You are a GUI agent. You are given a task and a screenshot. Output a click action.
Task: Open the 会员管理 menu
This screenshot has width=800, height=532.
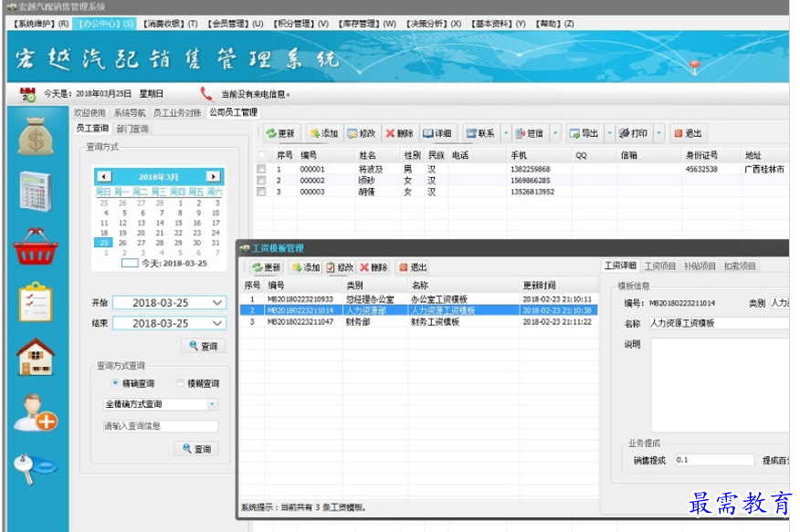click(x=236, y=24)
